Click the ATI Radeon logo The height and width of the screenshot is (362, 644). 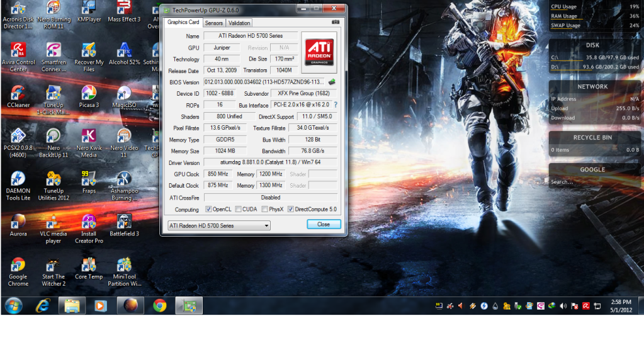click(319, 52)
